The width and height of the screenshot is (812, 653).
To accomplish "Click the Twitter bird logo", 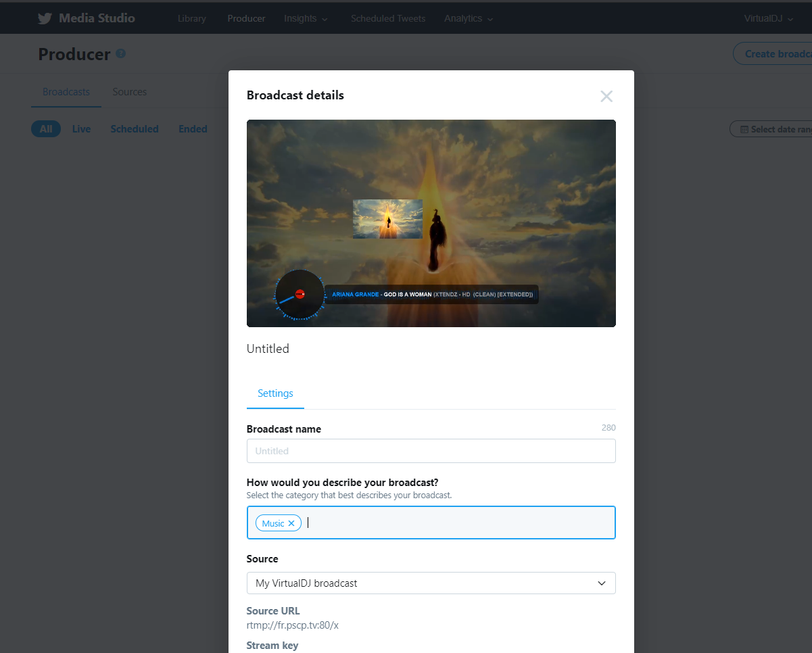I will point(45,18).
